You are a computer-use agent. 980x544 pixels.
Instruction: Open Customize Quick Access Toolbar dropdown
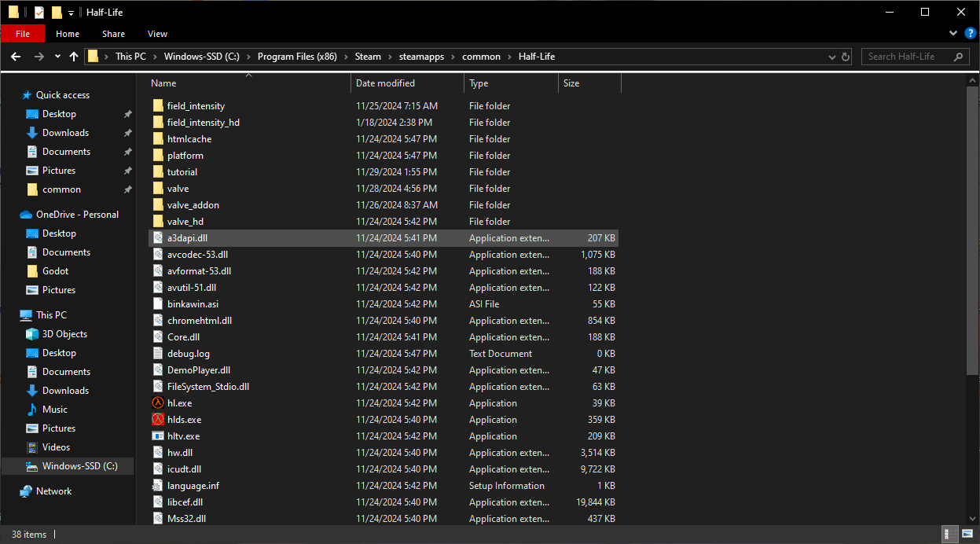coord(71,13)
